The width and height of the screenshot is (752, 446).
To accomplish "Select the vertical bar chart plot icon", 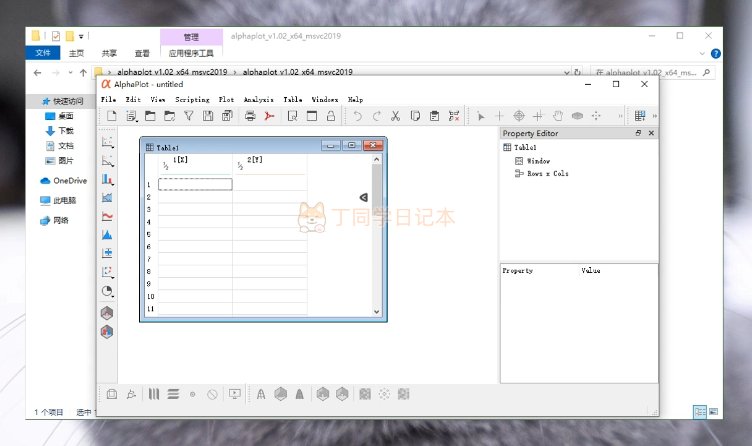I will click(x=107, y=180).
